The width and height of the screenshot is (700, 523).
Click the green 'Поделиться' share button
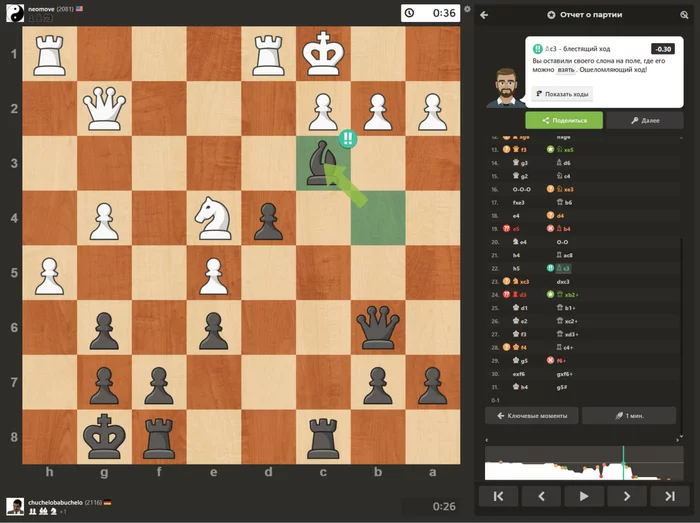point(564,120)
